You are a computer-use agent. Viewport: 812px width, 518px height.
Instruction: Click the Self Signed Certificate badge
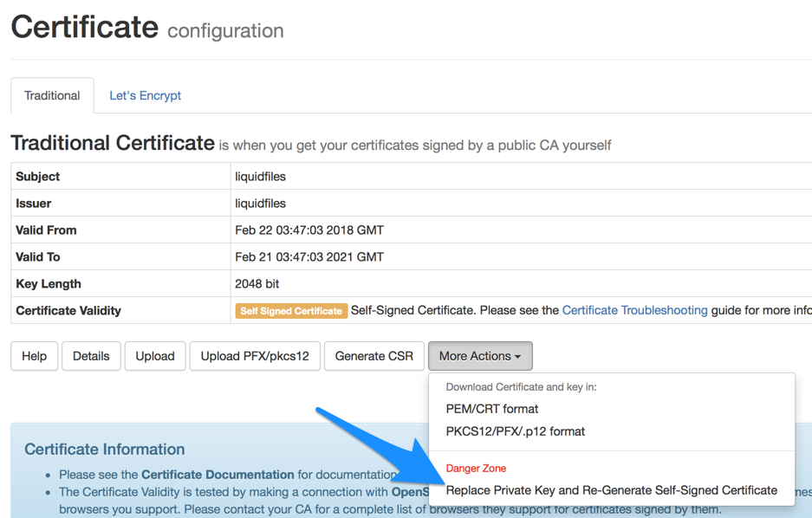[291, 310]
